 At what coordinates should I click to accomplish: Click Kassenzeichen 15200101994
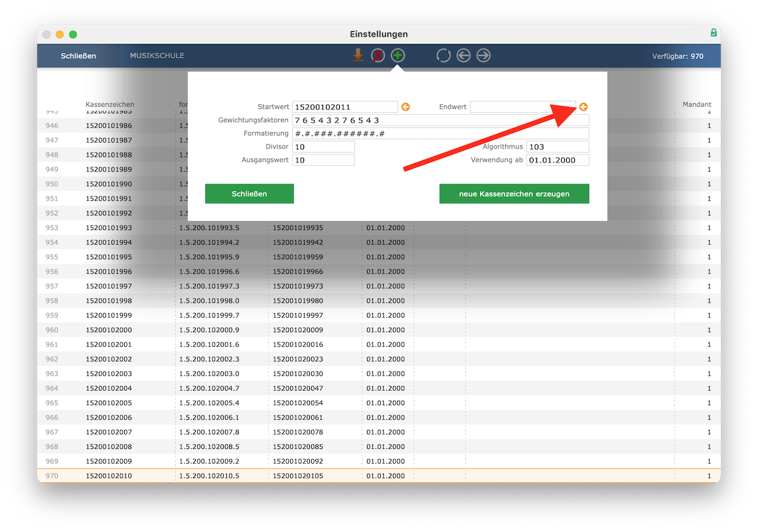pos(109,243)
